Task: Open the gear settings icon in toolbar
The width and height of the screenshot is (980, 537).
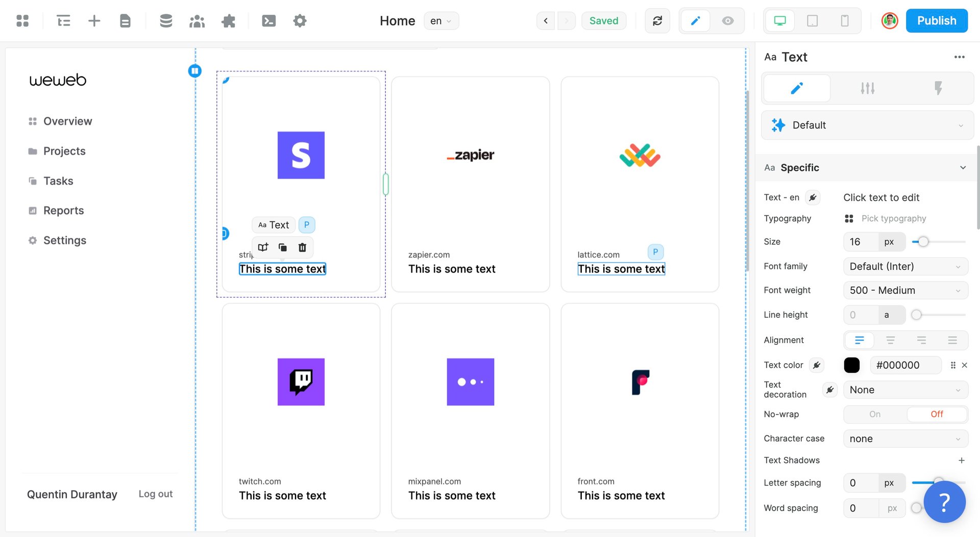Action: pyautogui.click(x=300, y=21)
